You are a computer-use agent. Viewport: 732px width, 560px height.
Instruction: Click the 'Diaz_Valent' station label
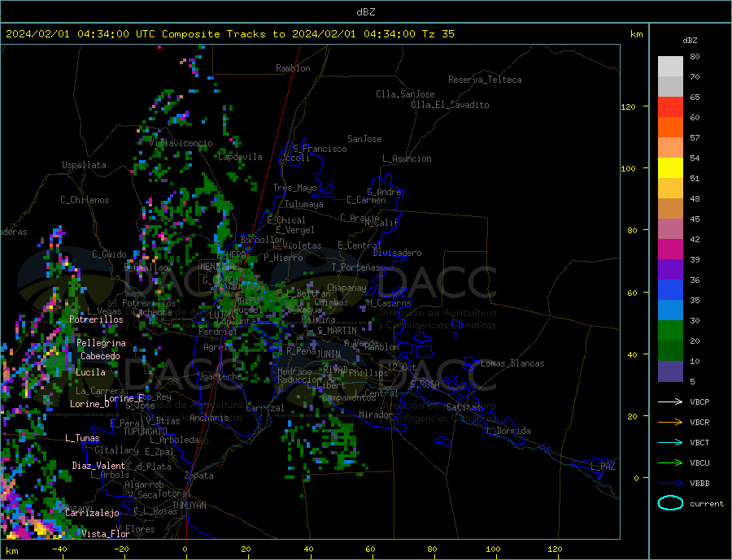(x=99, y=466)
